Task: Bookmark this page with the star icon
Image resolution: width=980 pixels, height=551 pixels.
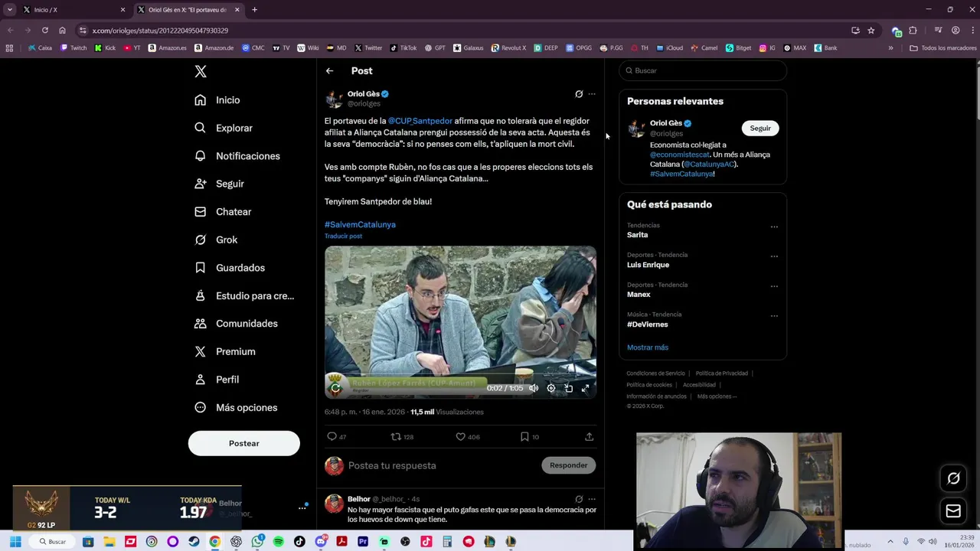Action: 871,31
